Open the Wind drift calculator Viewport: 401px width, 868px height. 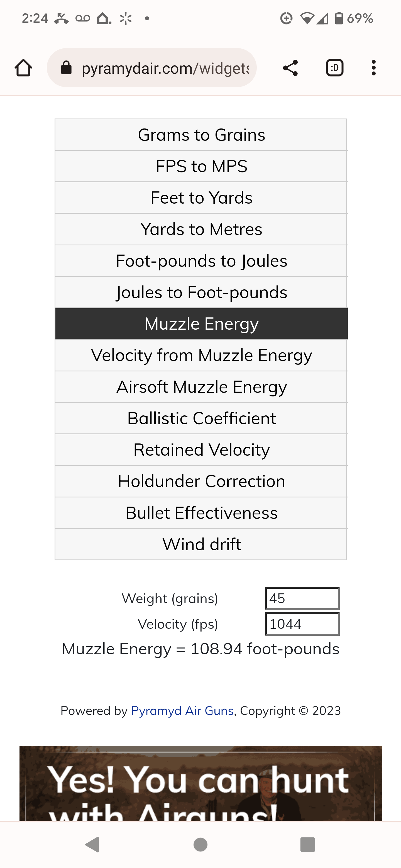point(201,544)
